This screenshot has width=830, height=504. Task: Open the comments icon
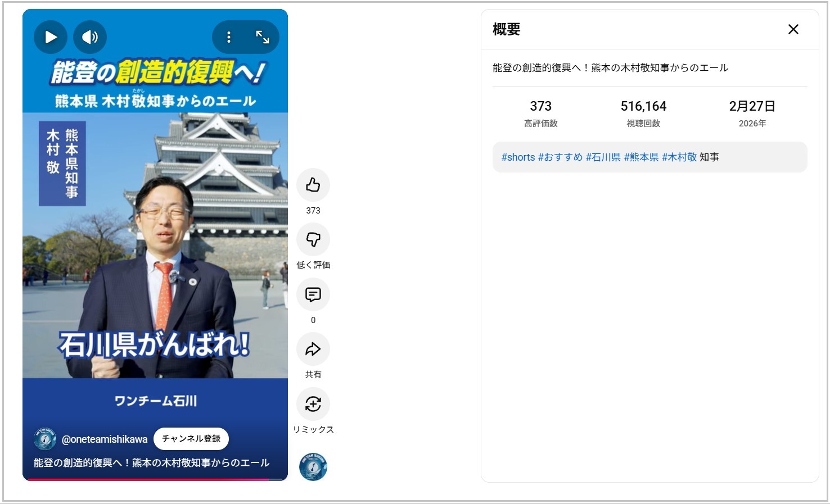(x=313, y=294)
